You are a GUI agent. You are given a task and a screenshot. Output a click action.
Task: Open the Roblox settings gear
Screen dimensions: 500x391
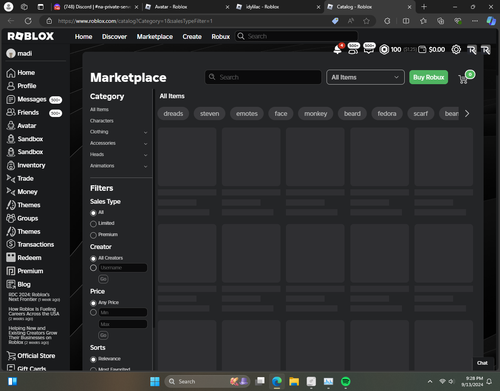coord(456,50)
